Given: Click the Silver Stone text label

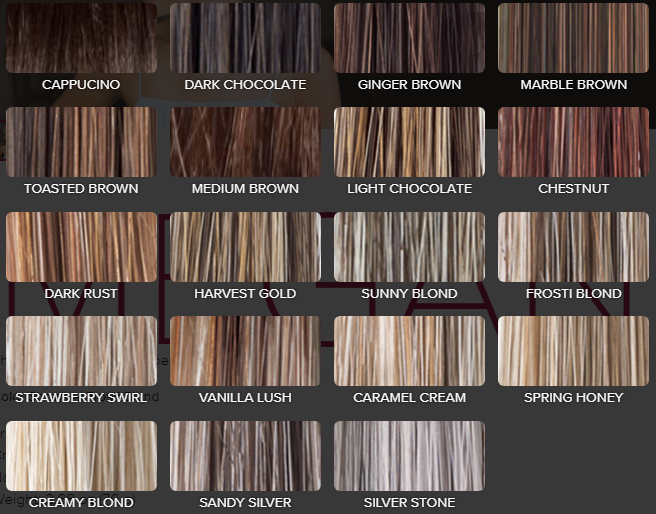Looking at the screenshot, I should [x=409, y=502].
